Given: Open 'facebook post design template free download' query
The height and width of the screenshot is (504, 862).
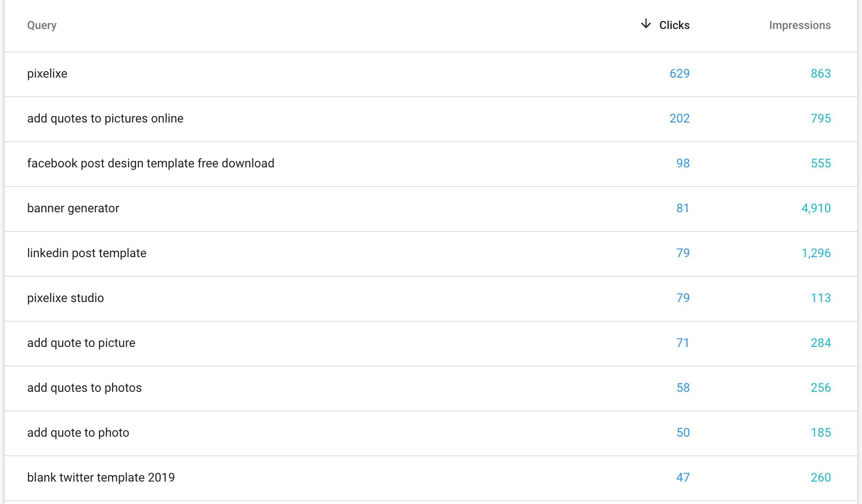Looking at the screenshot, I should 151,164.
